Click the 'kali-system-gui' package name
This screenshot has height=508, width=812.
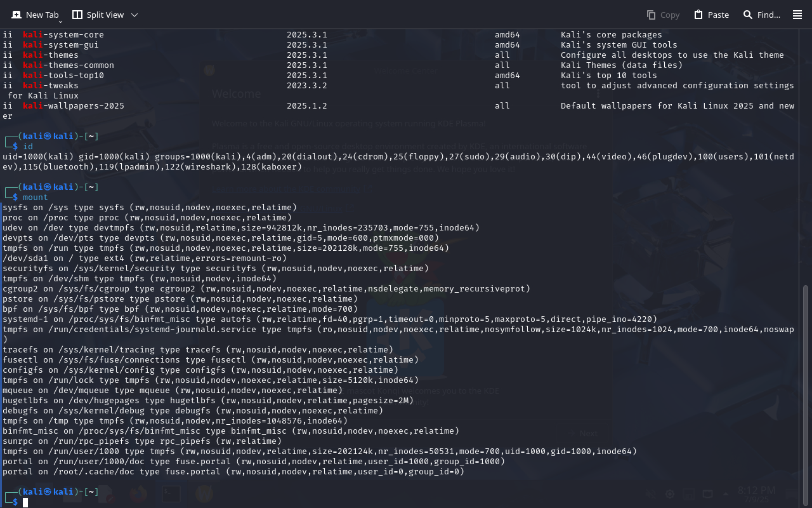click(x=61, y=45)
